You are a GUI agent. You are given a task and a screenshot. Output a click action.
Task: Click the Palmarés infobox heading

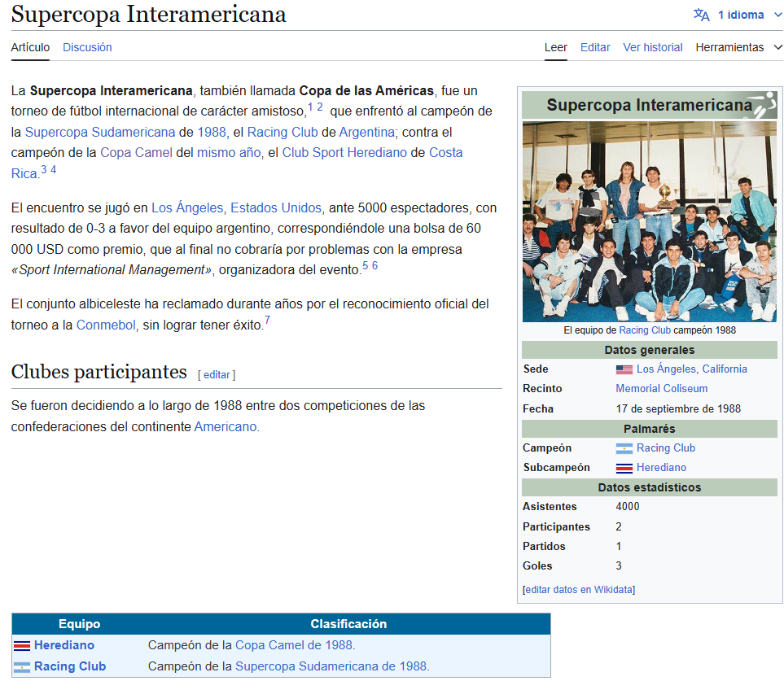[x=650, y=430]
